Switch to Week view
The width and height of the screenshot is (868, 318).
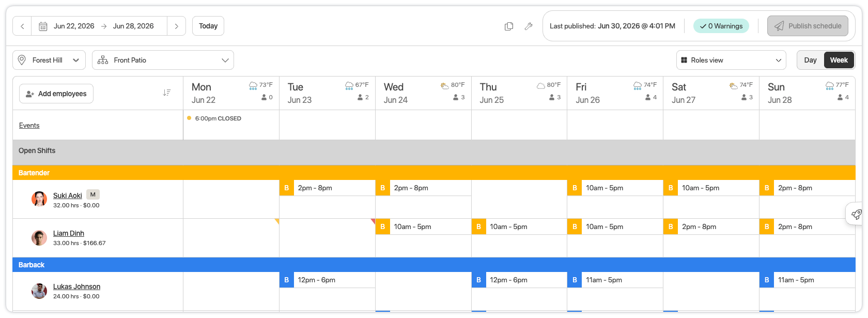pyautogui.click(x=839, y=60)
